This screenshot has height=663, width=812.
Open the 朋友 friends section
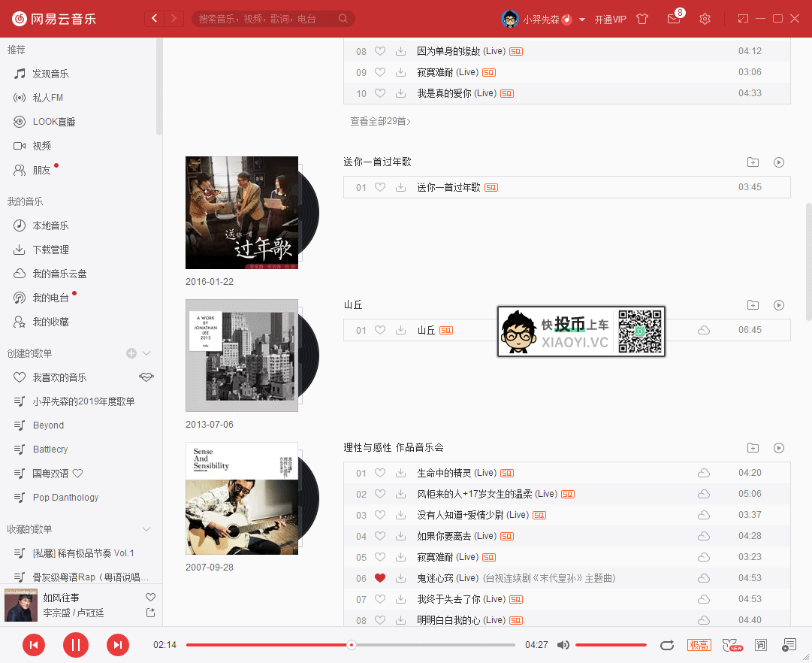(x=41, y=169)
